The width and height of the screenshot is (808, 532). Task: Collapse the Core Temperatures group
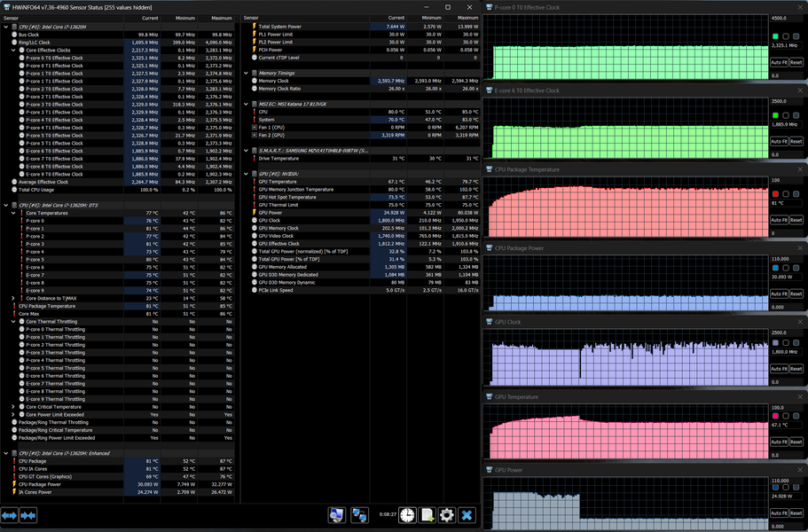click(x=15, y=213)
